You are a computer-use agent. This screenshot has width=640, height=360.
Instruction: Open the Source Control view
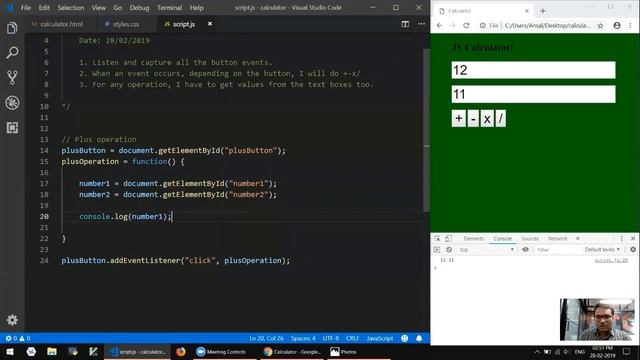tap(12, 78)
